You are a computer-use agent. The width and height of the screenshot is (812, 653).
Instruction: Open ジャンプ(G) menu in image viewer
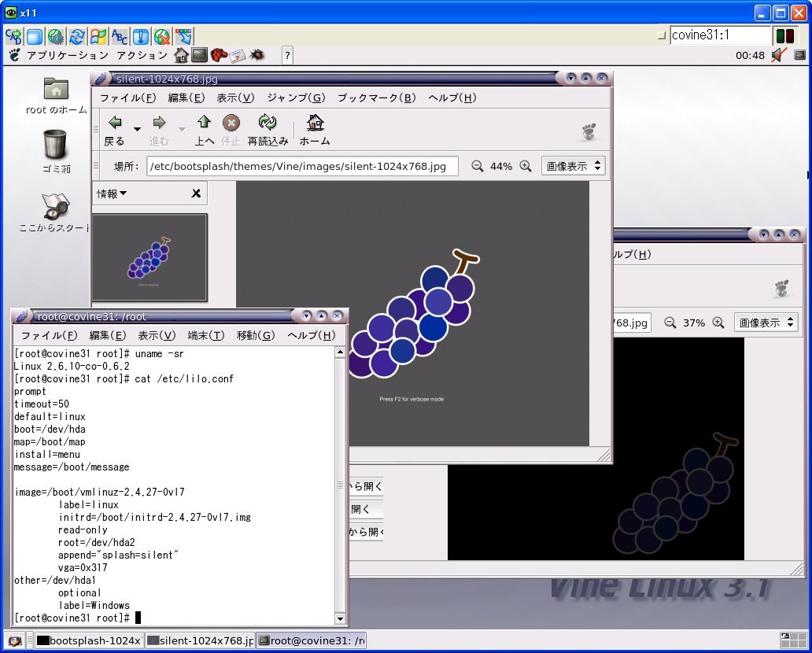tap(296, 98)
